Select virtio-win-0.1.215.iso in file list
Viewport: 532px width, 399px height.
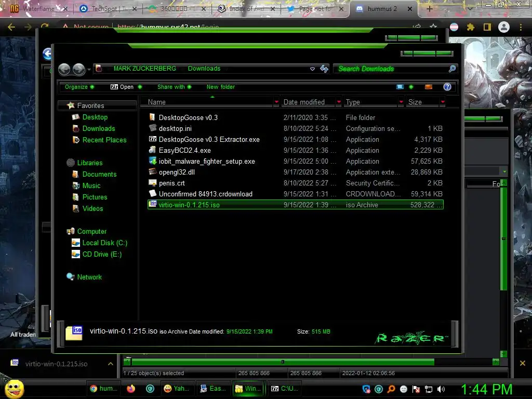(x=296, y=205)
